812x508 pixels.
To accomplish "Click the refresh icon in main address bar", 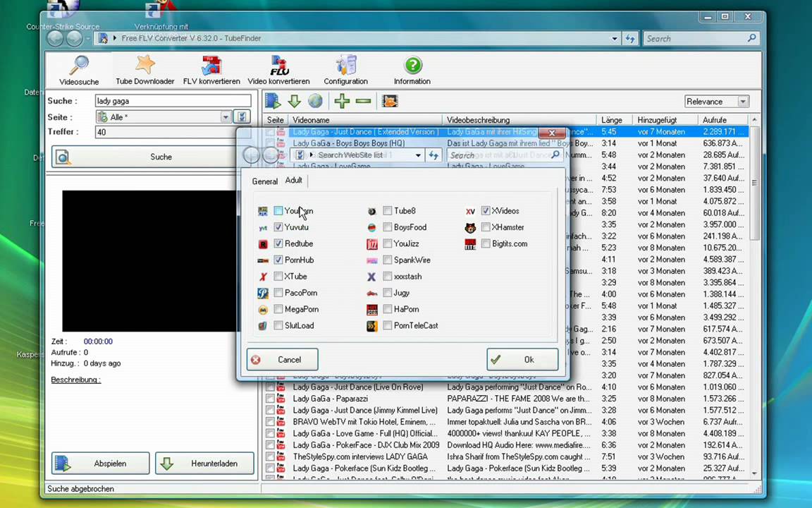I will 630,38.
